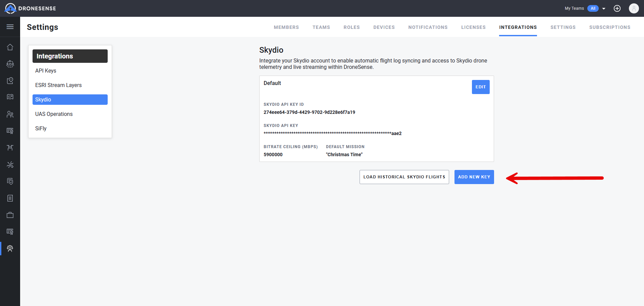Select the Integrations tab
The width and height of the screenshot is (644, 306).
[x=518, y=27]
